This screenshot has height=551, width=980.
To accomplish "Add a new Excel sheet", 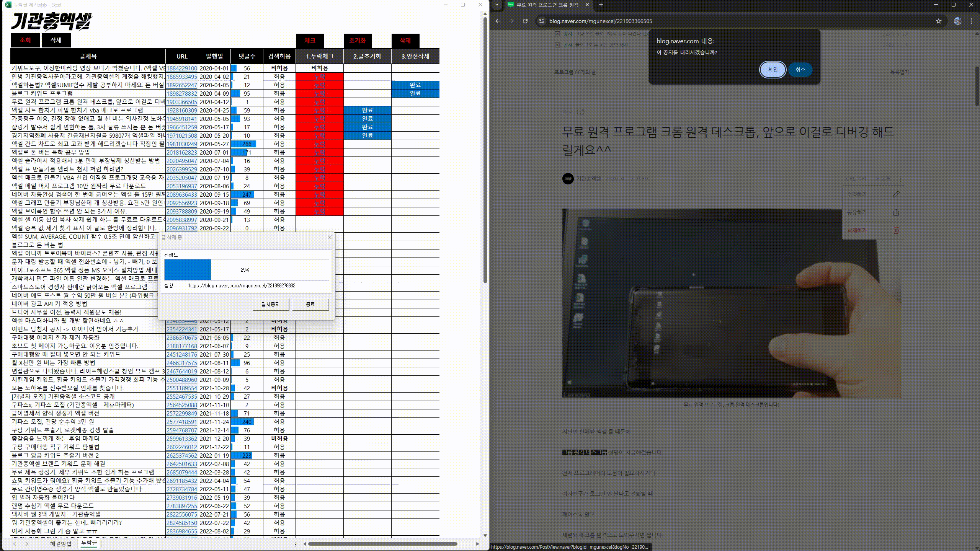I will pyautogui.click(x=120, y=544).
